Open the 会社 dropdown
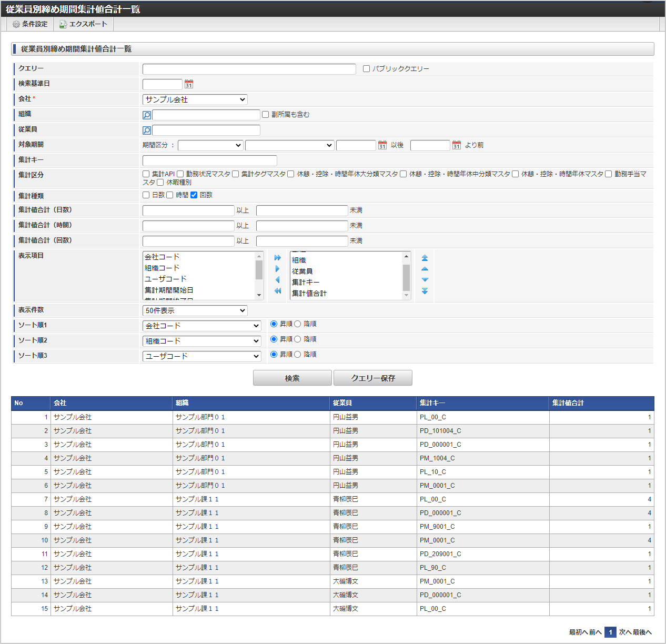Screen dimensions: 666x644 pyautogui.click(x=195, y=99)
